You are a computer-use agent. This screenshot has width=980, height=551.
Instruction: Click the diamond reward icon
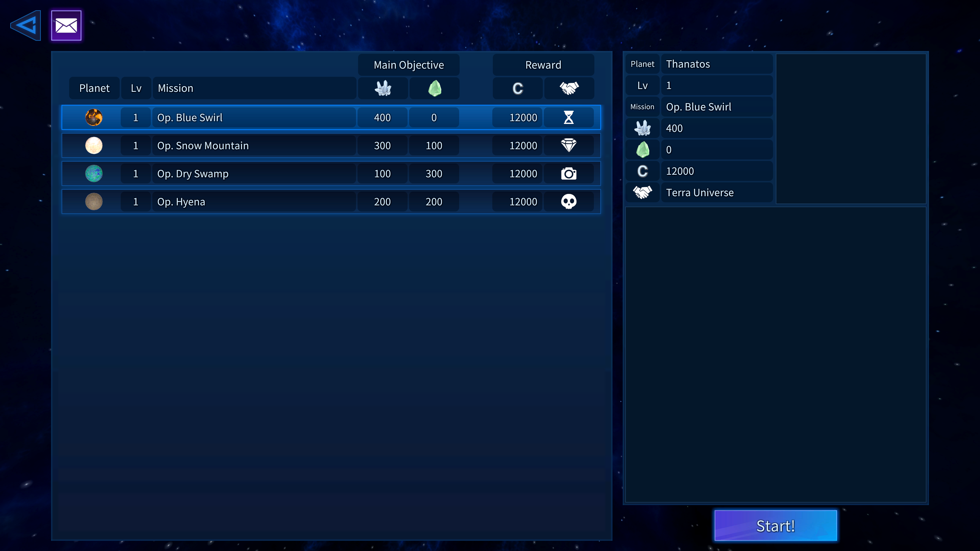(x=568, y=145)
